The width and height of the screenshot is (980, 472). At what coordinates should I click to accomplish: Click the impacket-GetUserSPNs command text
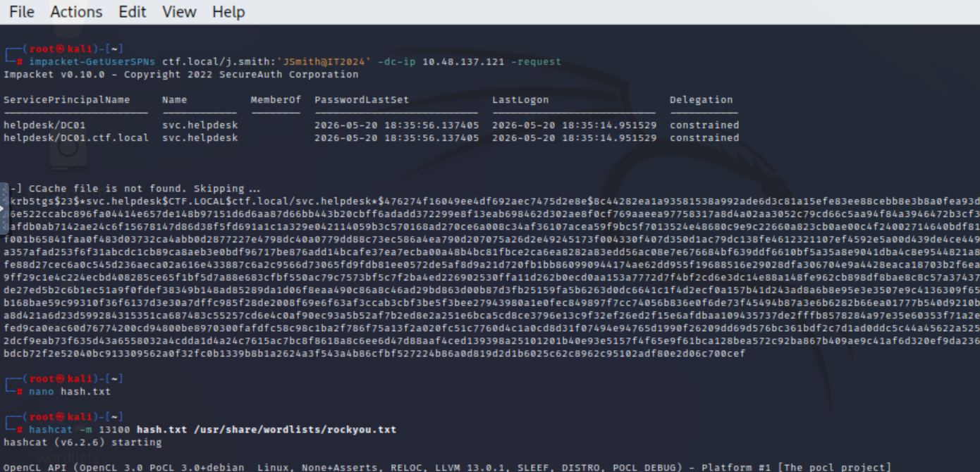[92, 62]
